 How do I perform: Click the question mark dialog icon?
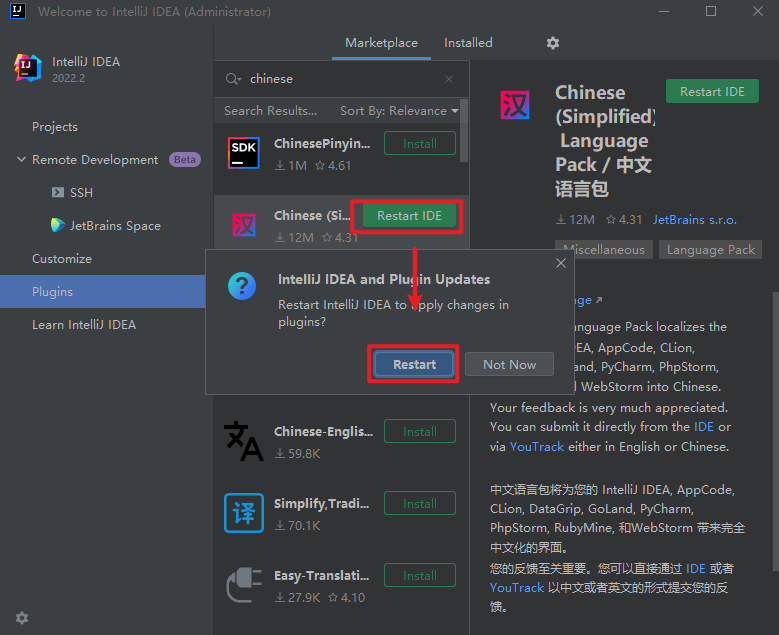pos(242,286)
